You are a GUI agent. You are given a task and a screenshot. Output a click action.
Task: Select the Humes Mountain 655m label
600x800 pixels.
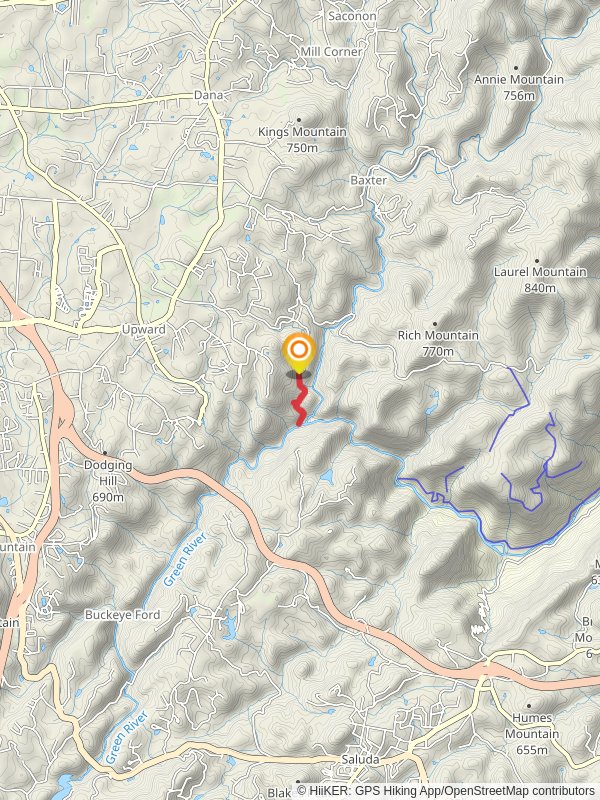532,734
